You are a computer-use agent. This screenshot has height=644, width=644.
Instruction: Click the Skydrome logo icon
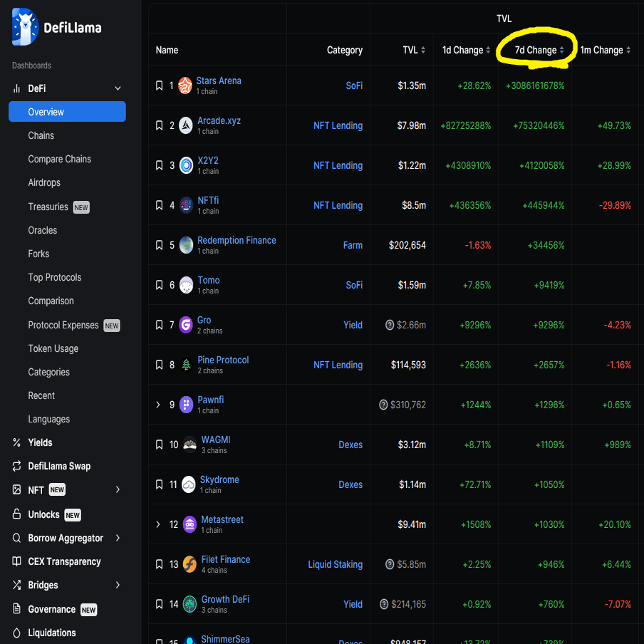189,484
